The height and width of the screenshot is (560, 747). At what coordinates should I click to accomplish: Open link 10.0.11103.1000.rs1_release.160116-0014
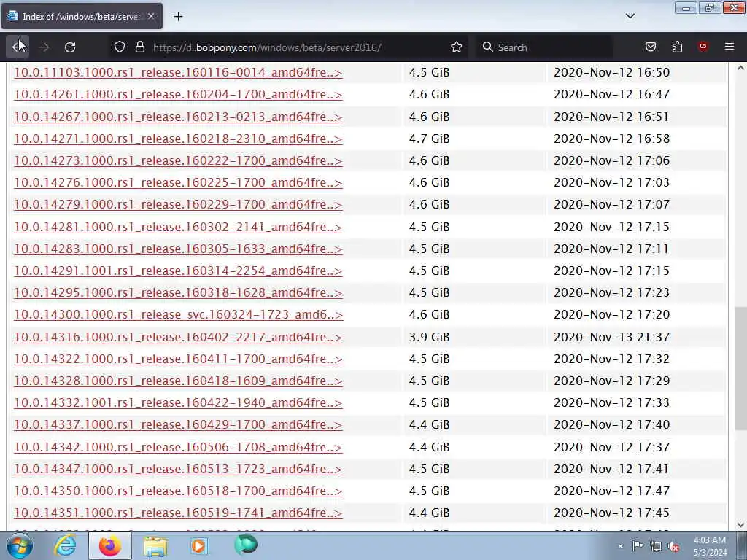pyautogui.click(x=178, y=72)
